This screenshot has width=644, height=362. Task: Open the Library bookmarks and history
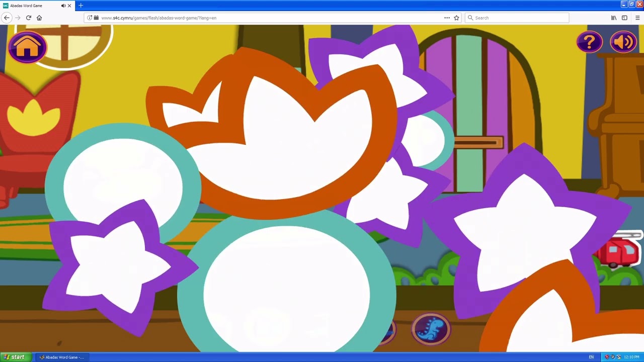point(614,18)
